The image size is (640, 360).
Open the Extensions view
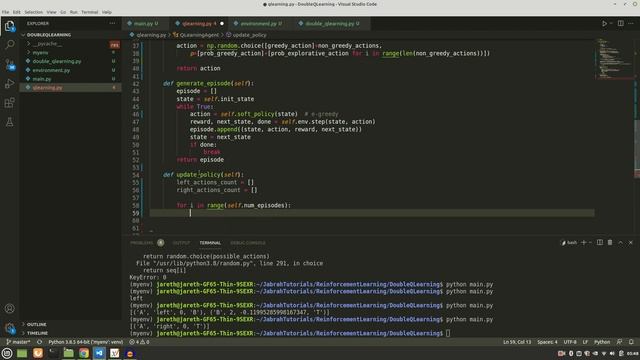[9, 103]
